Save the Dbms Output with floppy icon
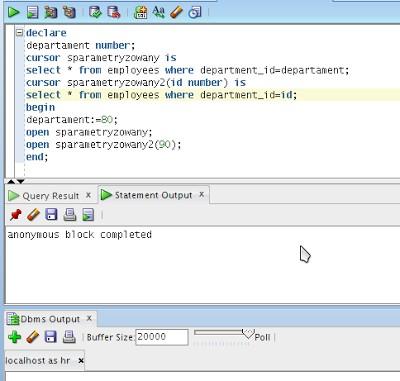This screenshot has width=400, height=381. (51, 337)
